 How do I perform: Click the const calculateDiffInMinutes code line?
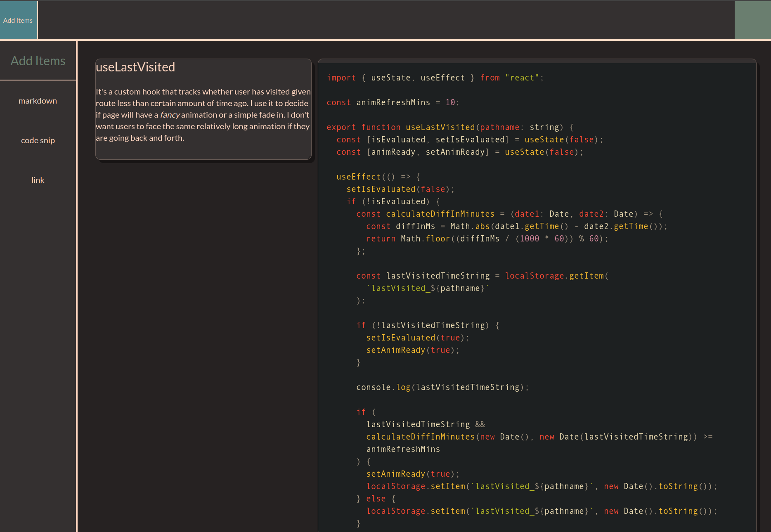click(510, 214)
